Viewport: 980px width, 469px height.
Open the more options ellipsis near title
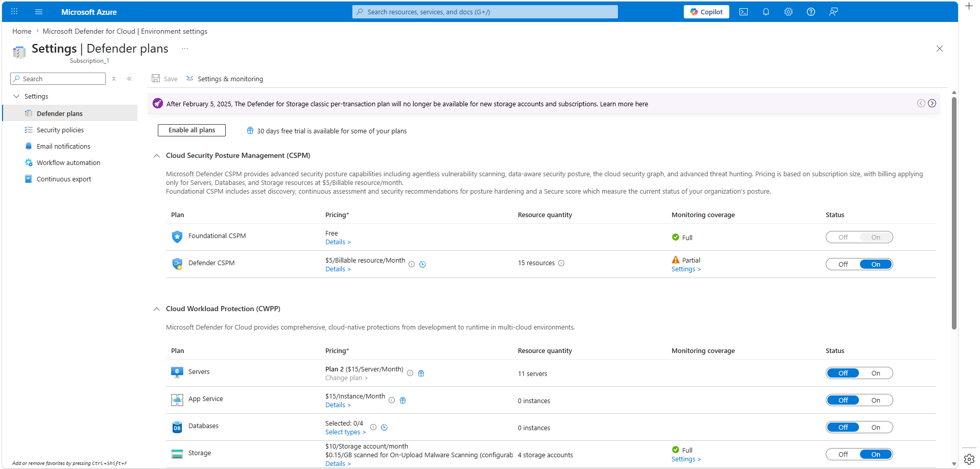click(x=185, y=49)
